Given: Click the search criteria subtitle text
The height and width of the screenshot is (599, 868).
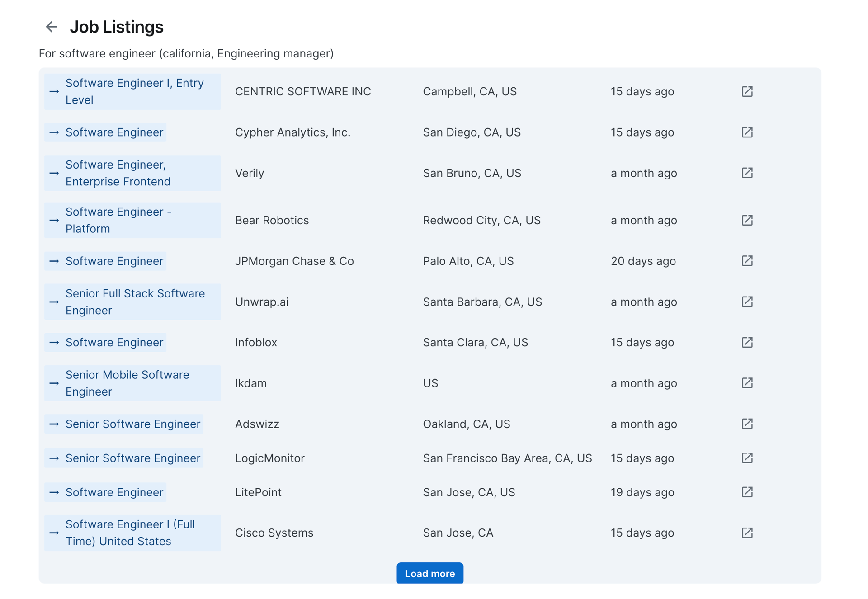Looking at the screenshot, I should click(x=186, y=53).
